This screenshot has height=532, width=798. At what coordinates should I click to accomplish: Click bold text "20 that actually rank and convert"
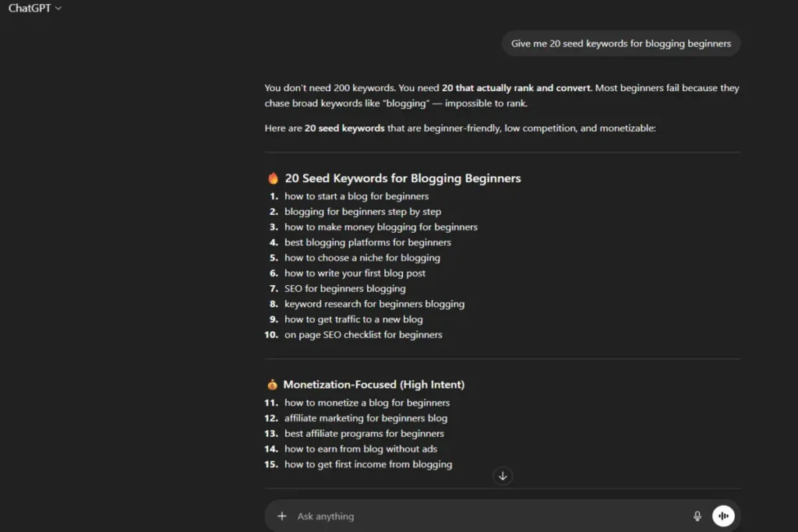(517, 88)
